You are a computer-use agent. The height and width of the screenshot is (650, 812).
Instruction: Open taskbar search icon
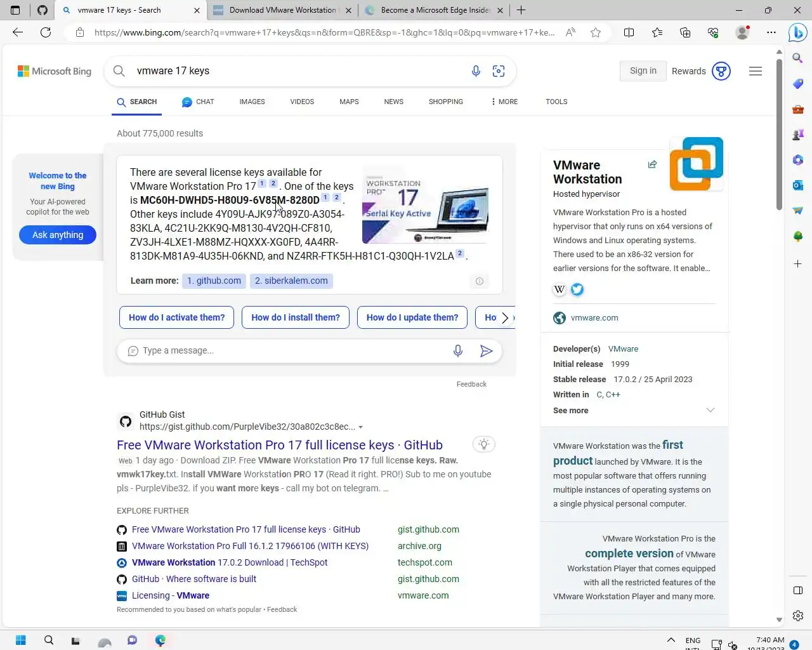(49, 640)
